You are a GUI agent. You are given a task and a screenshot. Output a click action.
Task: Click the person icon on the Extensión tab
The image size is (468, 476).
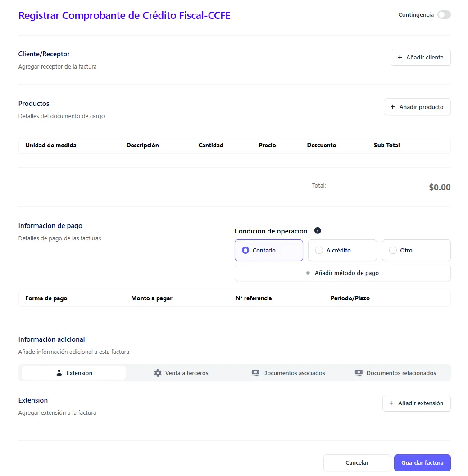59,373
